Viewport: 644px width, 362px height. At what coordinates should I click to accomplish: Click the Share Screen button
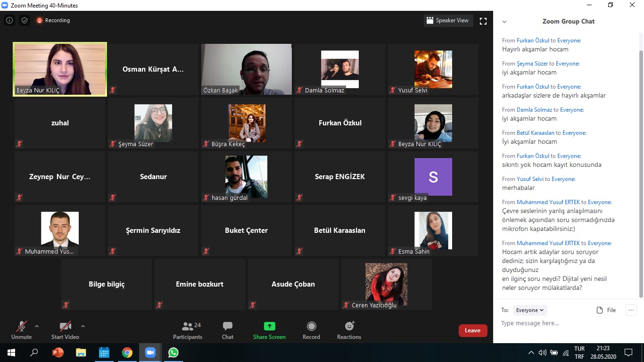click(x=269, y=330)
